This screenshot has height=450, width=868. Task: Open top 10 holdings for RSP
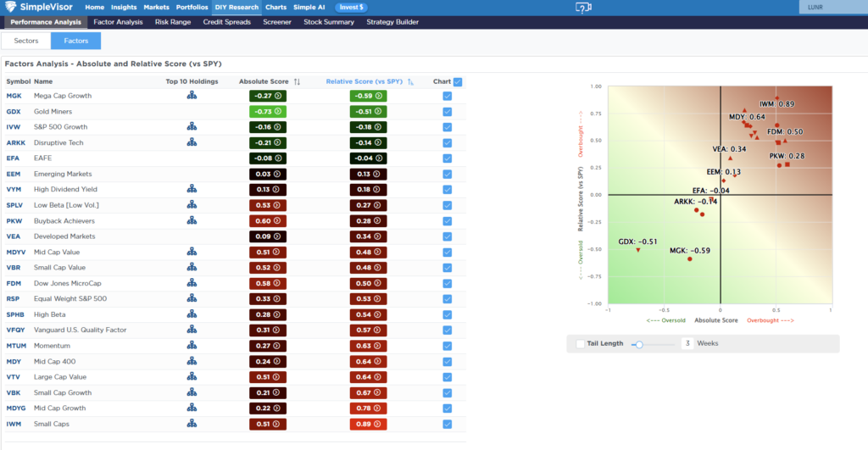(192, 298)
